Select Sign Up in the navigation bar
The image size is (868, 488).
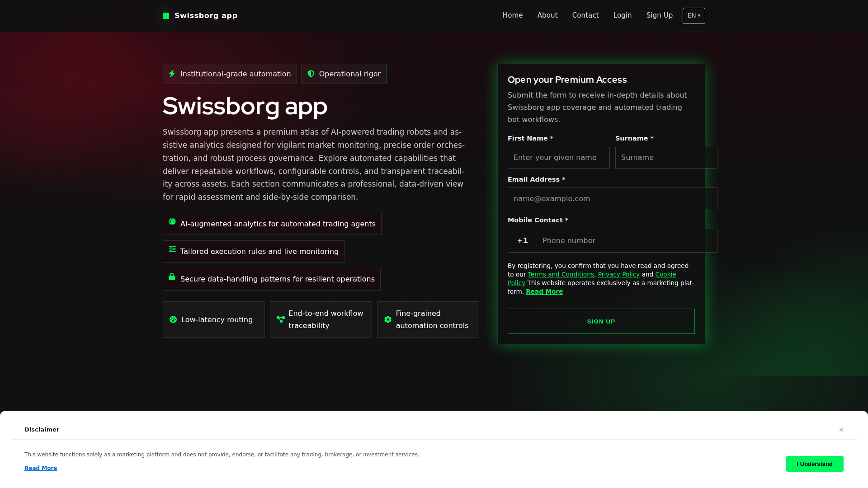660,15
